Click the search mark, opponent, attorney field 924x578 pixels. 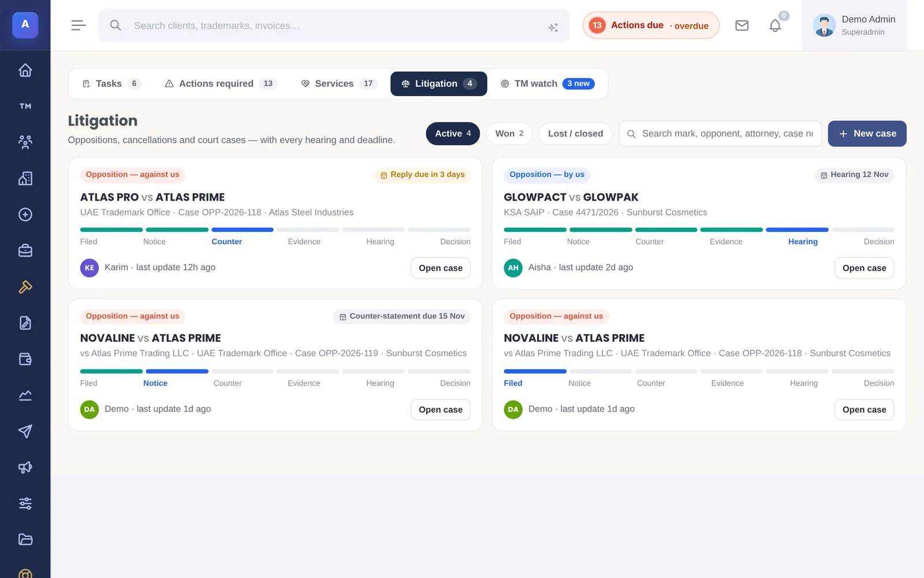click(720, 134)
